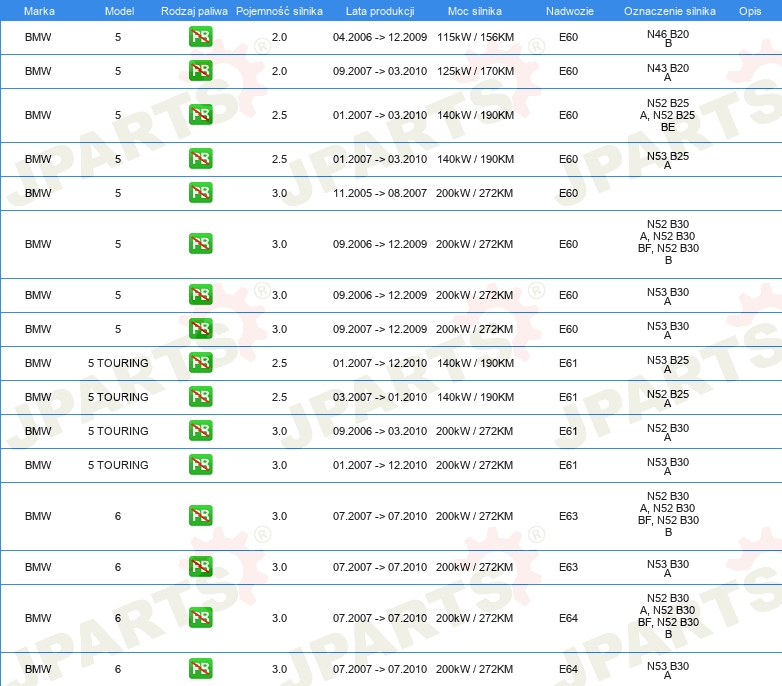This screenshot has width=782, height=686.
Task: Click the E61 body cell for 01.2007 -> 12.2010 2.5
Action: (568, 363)
